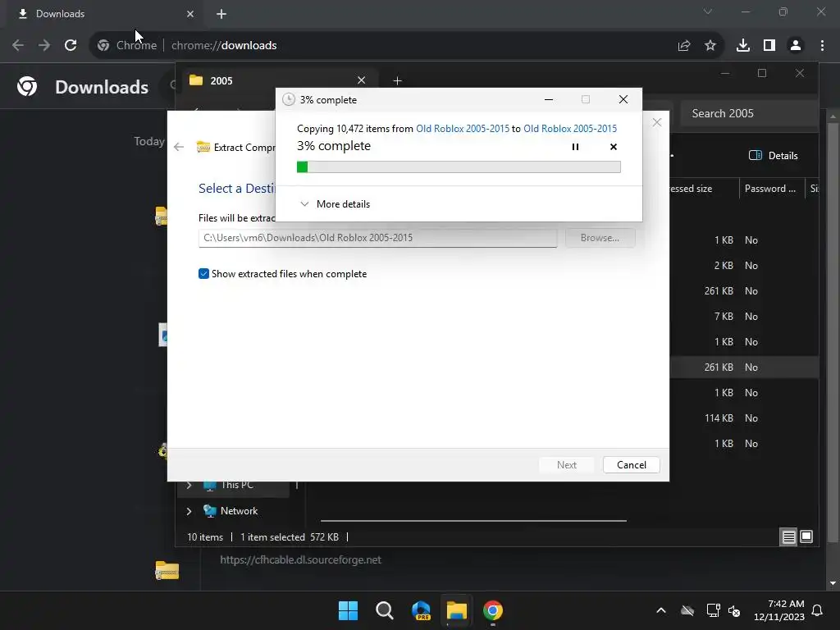This screenshot has width=840, height=630.
Task: Click the 2 KB compressed size cell
Action: click(724, 266)
